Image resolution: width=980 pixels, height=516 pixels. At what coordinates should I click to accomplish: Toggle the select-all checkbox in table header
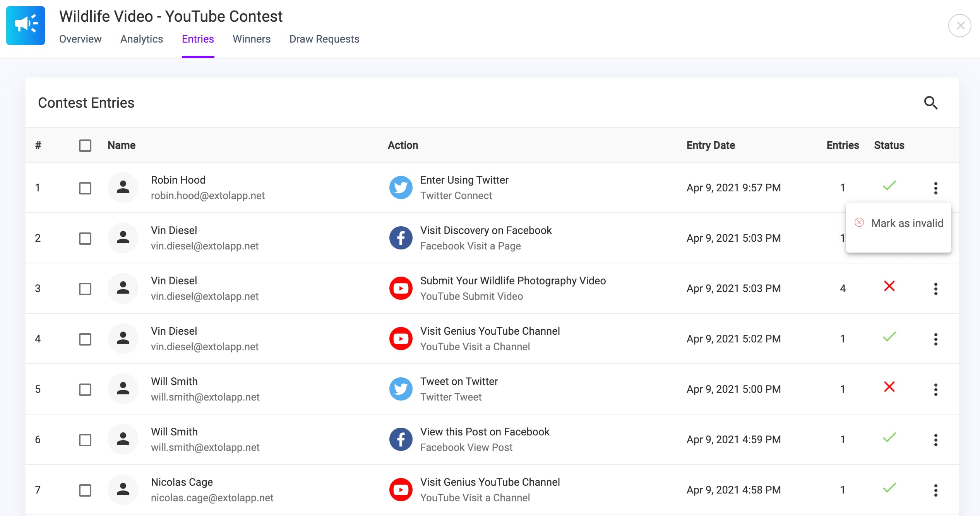[85, 146]
